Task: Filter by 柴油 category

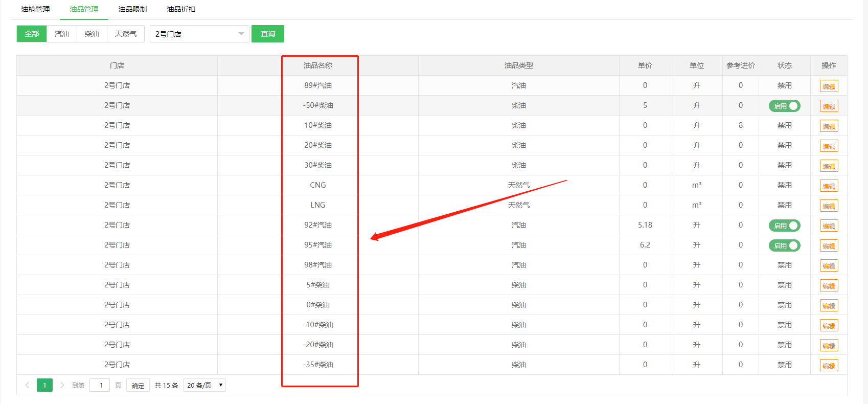Action: point(92,34)
